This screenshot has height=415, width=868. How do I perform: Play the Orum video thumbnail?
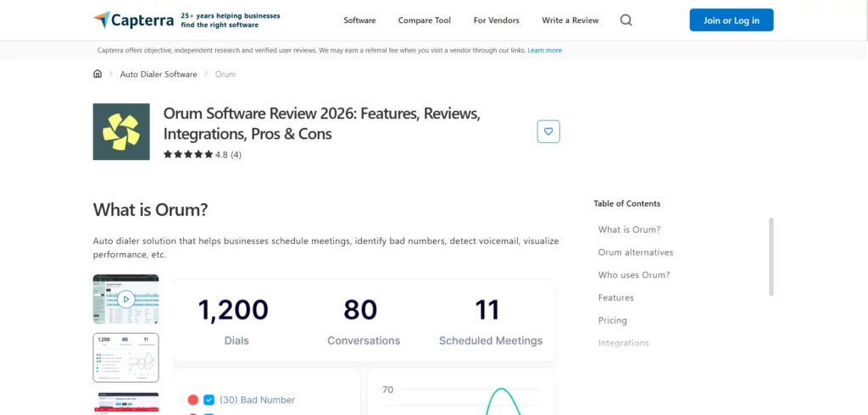pyautogui.click(x=125, y=299)
